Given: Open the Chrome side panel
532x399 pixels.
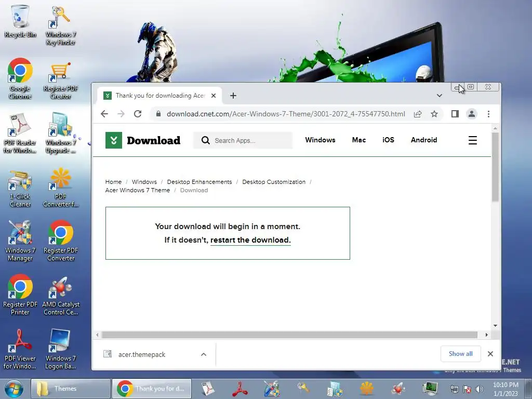Looking at the screenshot, I should coord(455,114).
